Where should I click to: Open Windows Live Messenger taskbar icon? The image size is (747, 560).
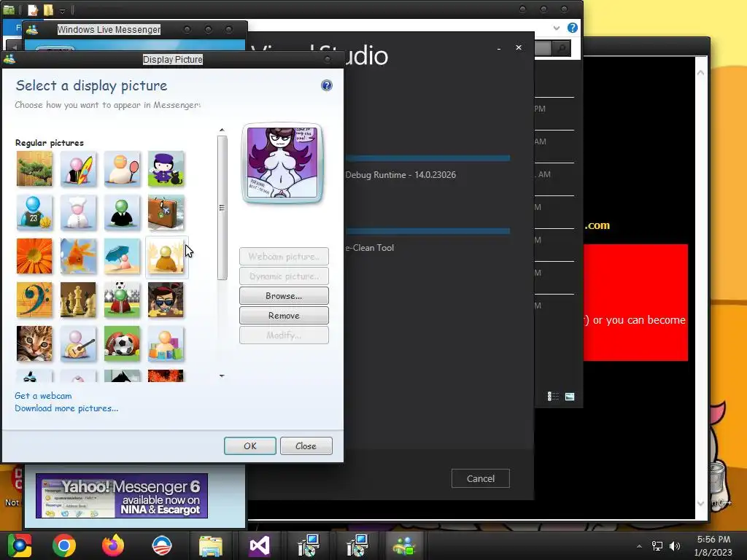(x=404, y=545)
